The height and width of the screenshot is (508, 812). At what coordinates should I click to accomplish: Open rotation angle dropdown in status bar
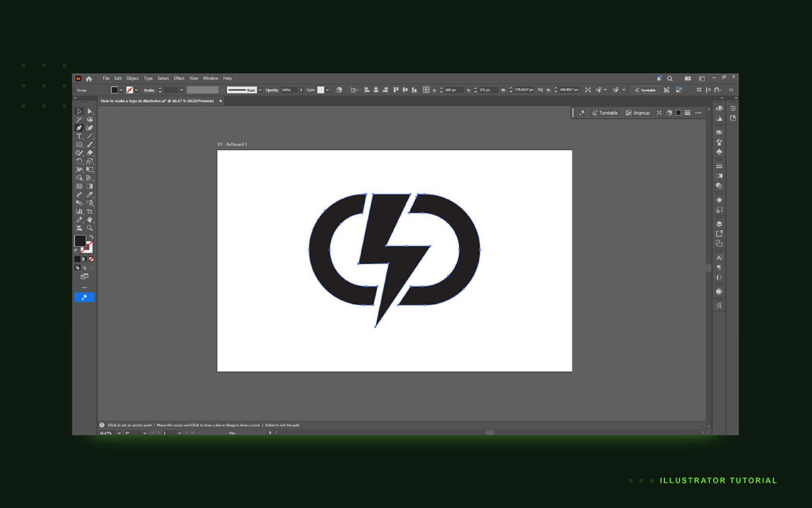coord(144,432)
